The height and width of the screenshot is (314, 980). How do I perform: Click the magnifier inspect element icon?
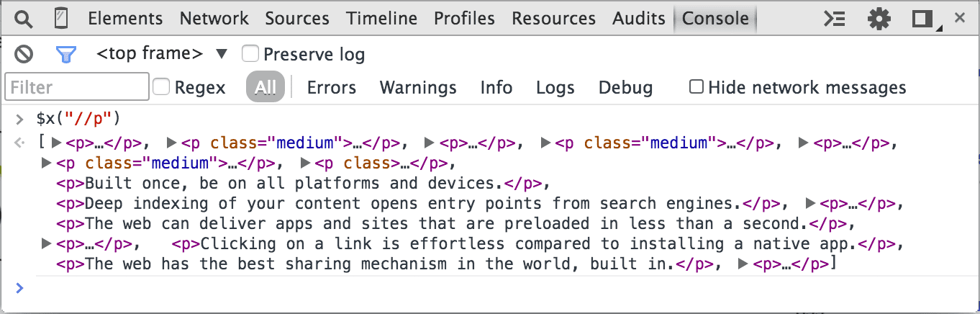[x=24, y=19]
